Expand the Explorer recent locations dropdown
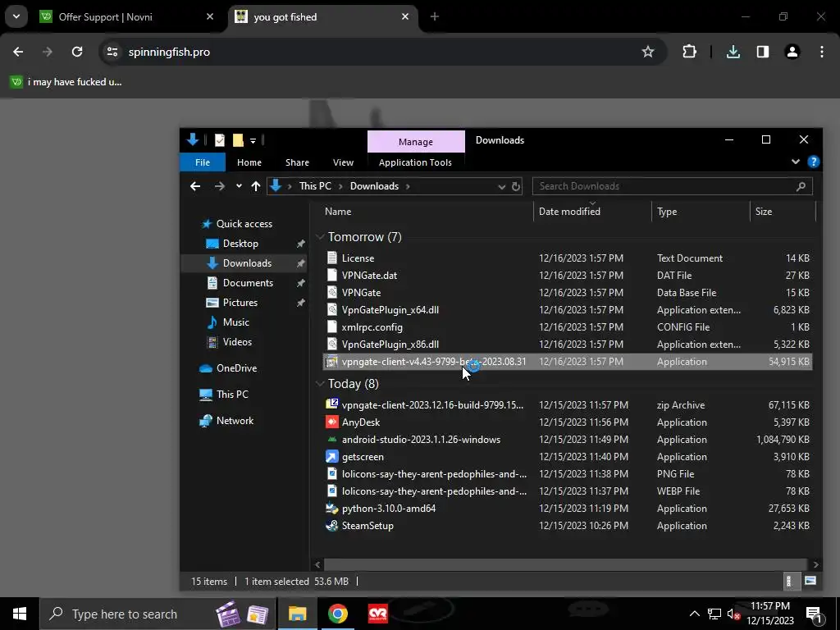The width and height of the screenshot is (840, 630). click(x=239, y=186)
